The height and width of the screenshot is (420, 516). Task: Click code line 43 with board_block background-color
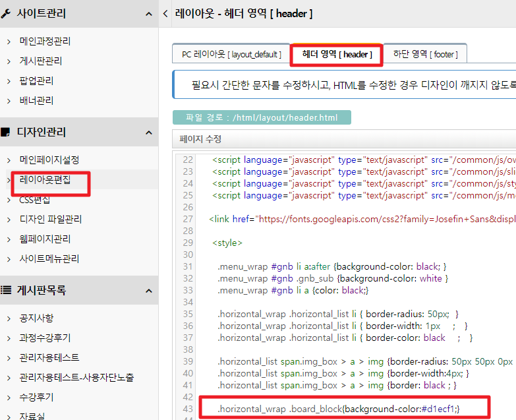[338, 409]
